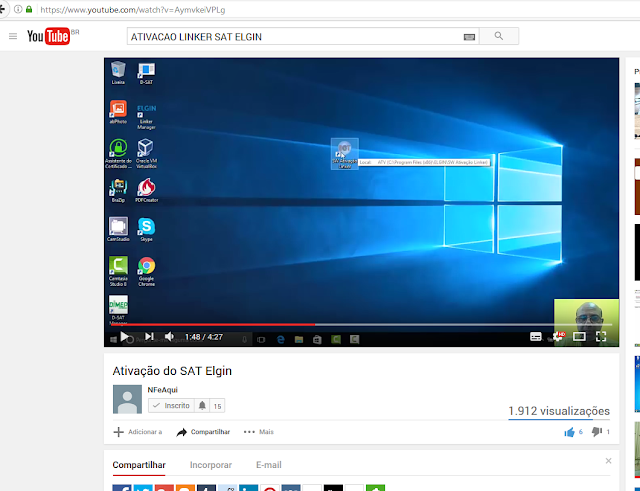Screen dimensions: 640x491
Task: Click the magnifier search button
Action: pyautogui.click(x=499, y=36)
